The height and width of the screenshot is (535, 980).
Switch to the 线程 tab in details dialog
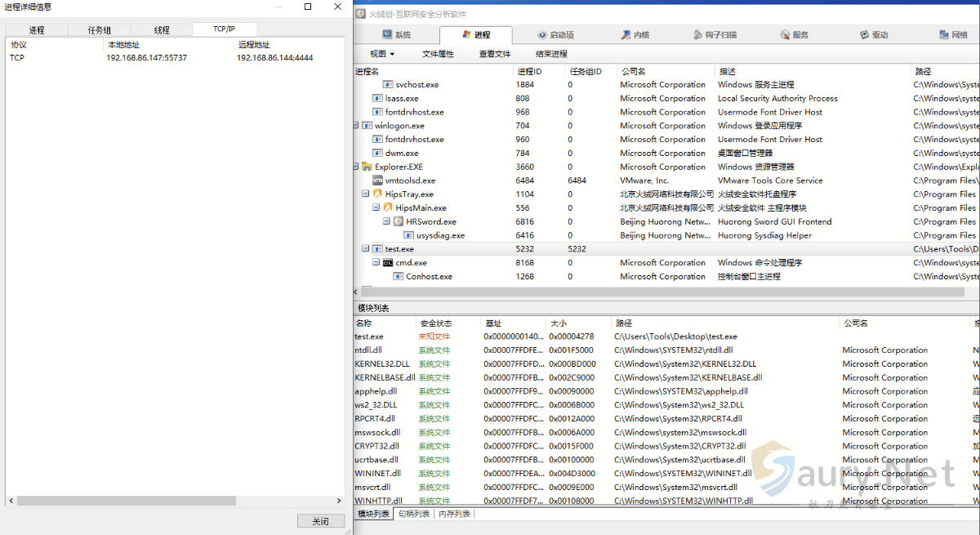162,30
